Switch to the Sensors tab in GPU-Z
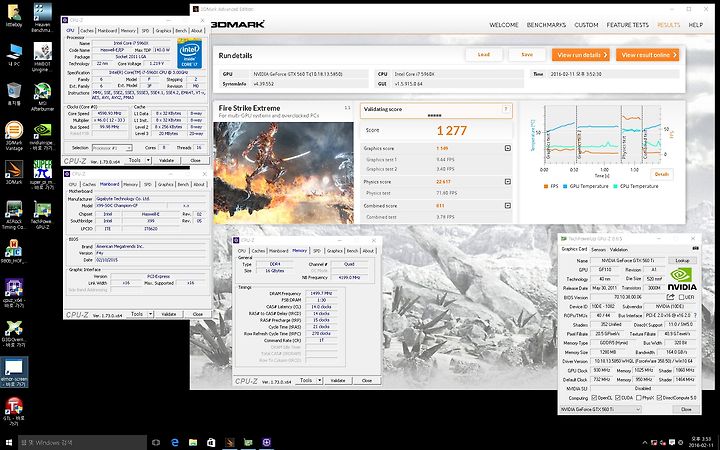720x450 pixels. [598, 249]
